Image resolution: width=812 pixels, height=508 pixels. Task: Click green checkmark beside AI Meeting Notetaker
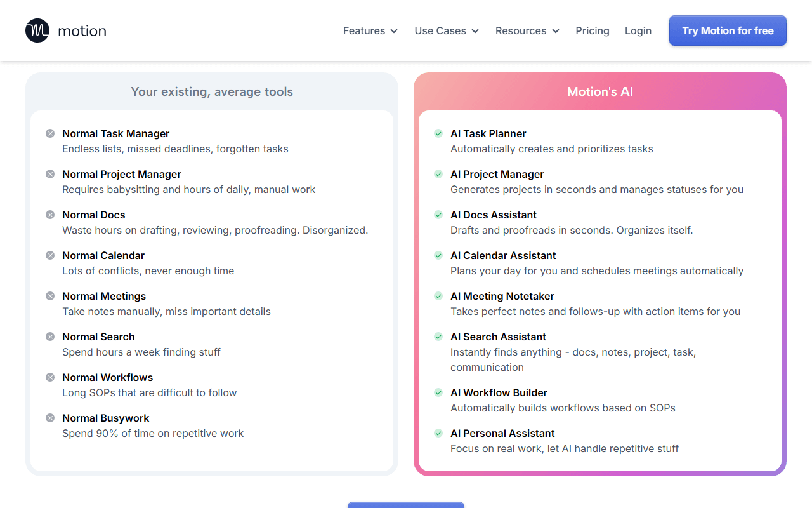[438, 296]
